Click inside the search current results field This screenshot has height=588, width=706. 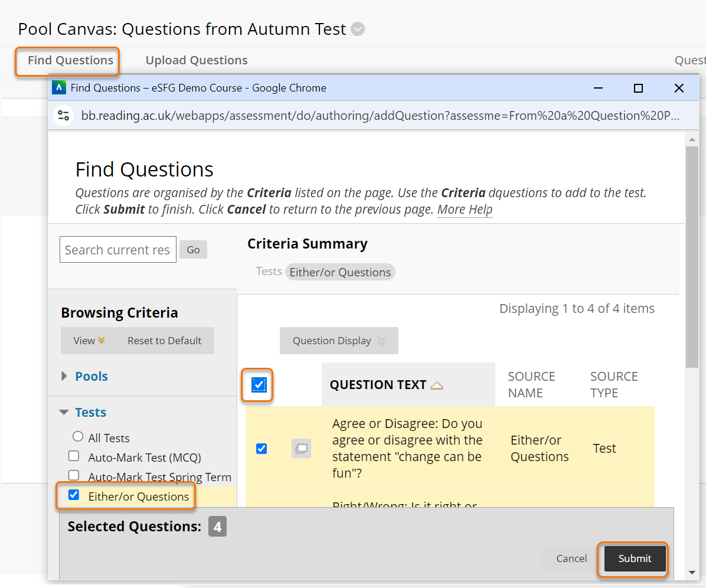(117, 250)
